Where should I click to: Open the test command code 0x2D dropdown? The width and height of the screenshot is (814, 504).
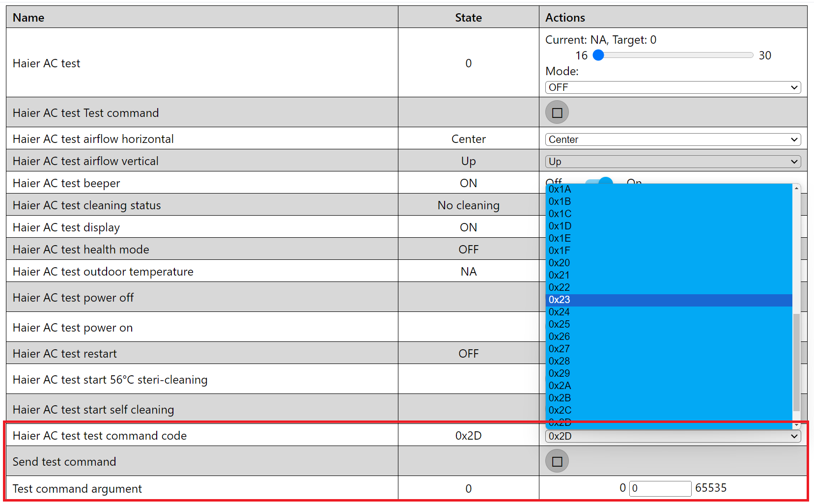[673, 436]
